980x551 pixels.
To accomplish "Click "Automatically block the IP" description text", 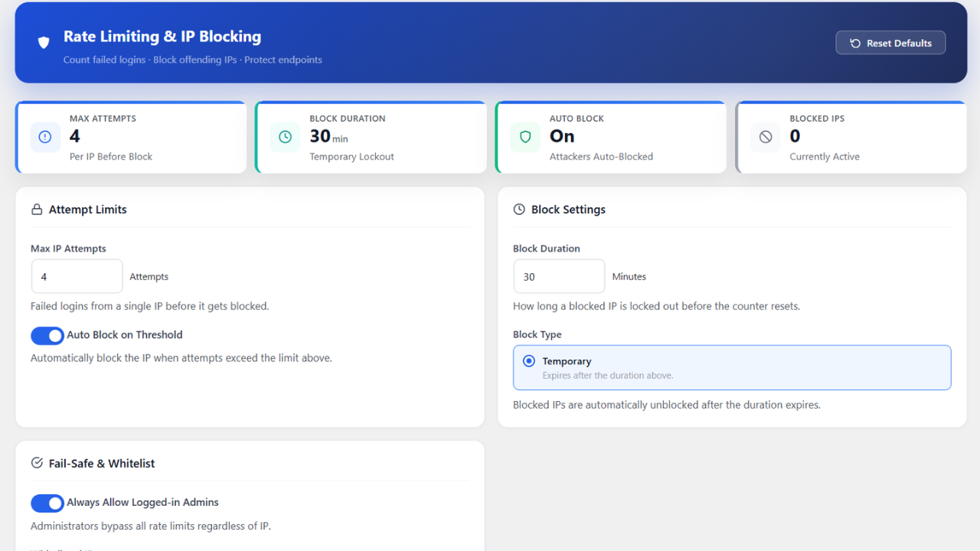I will click(x=181, y=358).
